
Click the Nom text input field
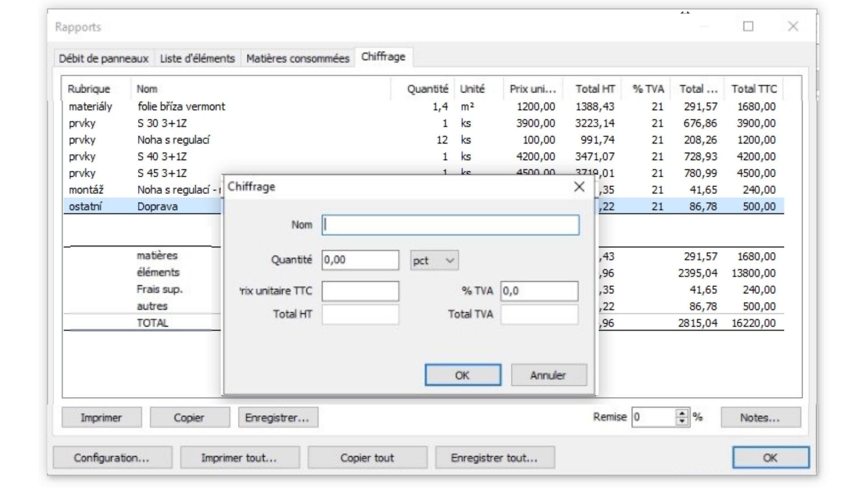coord(450,225)
